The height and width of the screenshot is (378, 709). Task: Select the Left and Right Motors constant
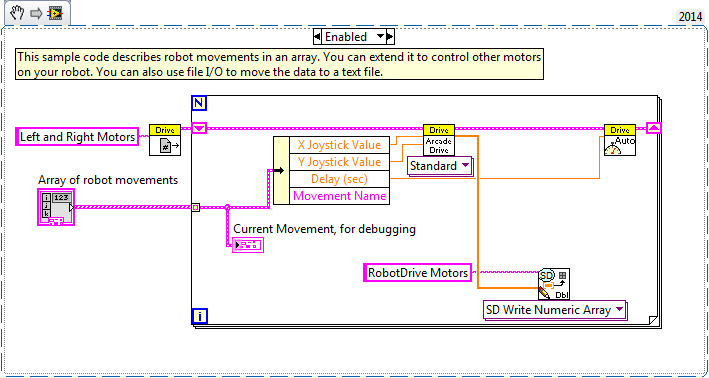[77, 137]
